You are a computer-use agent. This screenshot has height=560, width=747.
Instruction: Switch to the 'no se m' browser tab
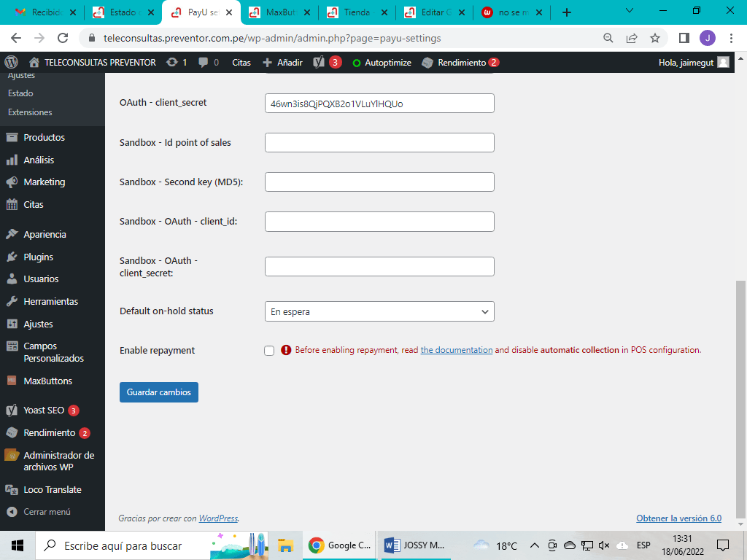tap(513, 12)
